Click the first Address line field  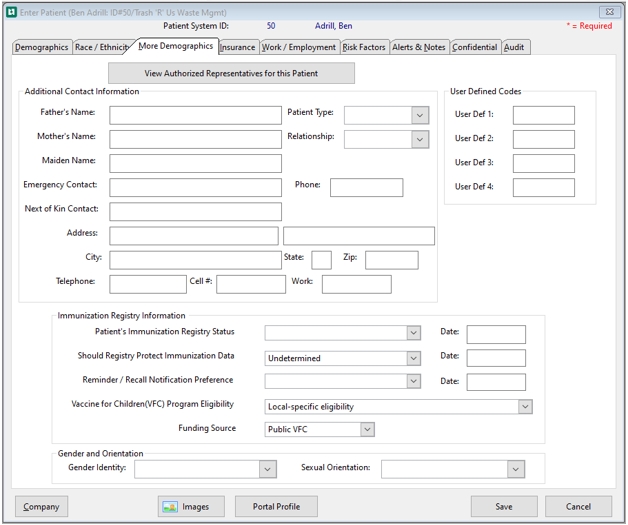[194, 236]
